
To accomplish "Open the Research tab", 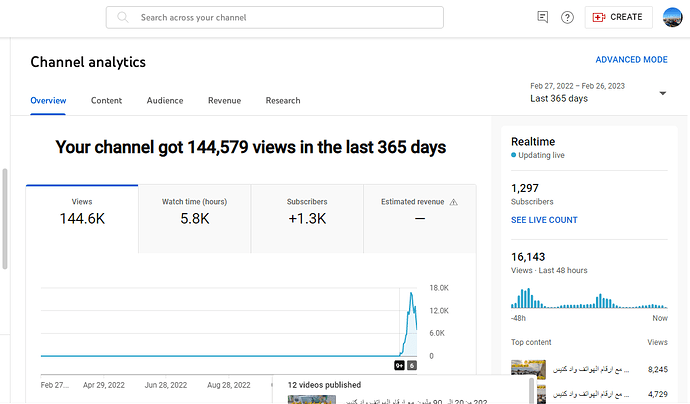I will [x=283, y=100].
